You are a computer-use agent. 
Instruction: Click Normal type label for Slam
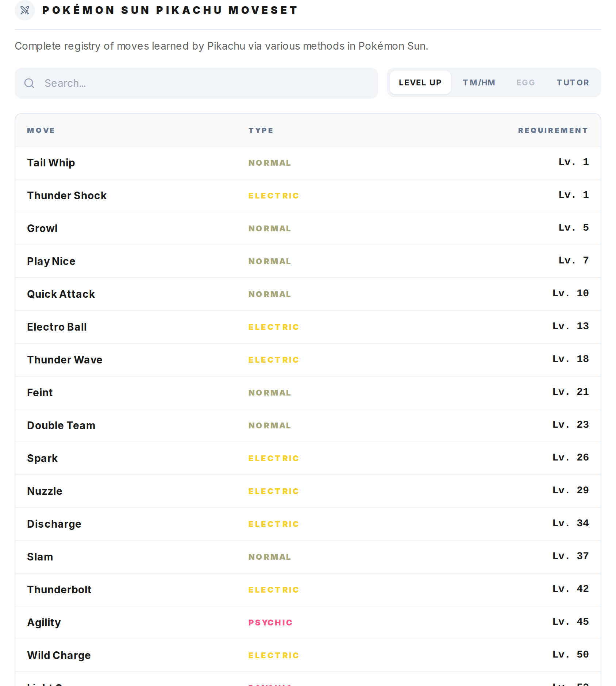coord(270,557)
